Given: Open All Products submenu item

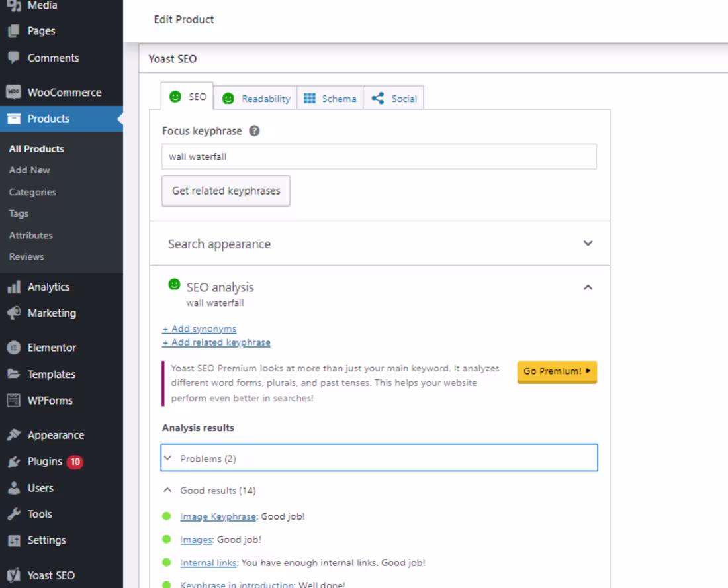Looking at the screenshot, I should (36, 148).
